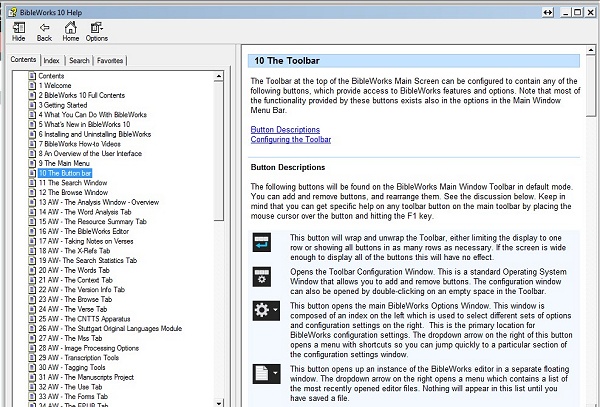Open 29 AW - Transcription Tools
This screenshot has width=600, height=407.
coord(78,358)
